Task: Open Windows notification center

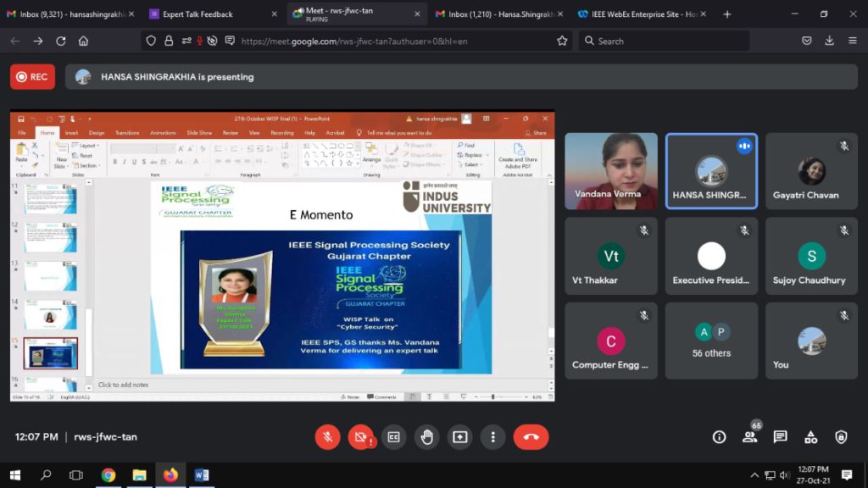Action: (x=847, y=475)
